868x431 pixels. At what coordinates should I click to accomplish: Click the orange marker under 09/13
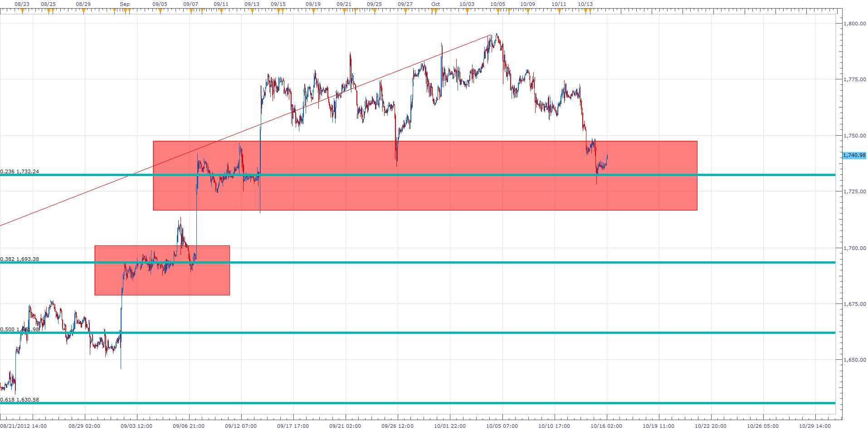pyautogui.click(x=252, y=12)
